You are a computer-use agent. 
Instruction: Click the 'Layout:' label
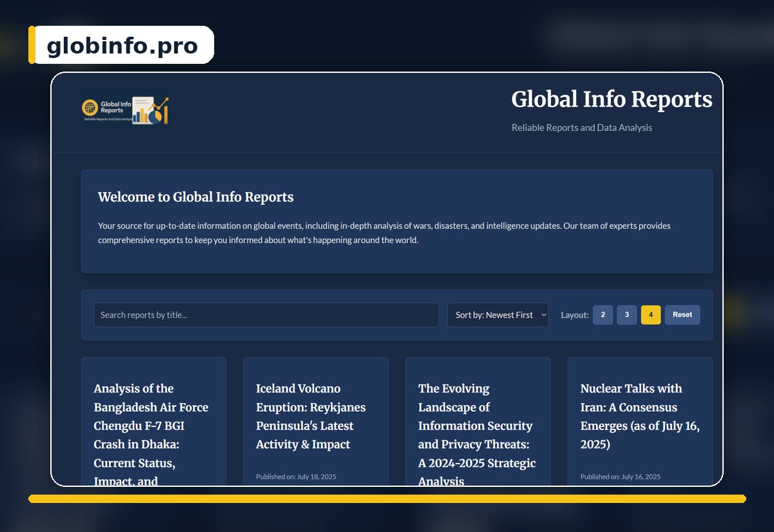coord(575,315)
